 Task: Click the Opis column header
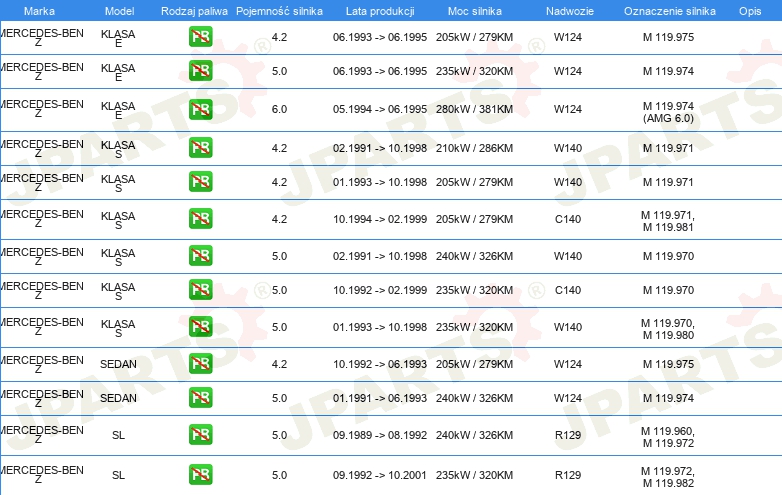(x=750, y=11)
